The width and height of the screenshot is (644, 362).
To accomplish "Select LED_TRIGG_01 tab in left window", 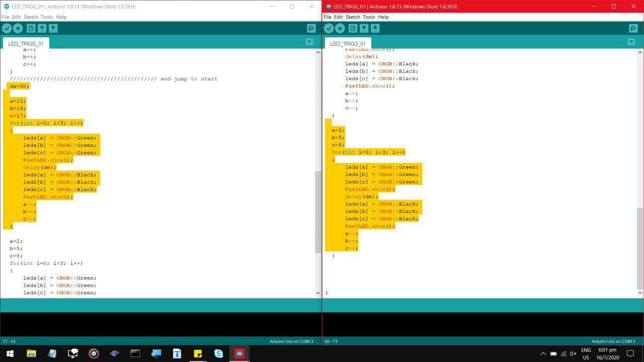I will point(26,44).
